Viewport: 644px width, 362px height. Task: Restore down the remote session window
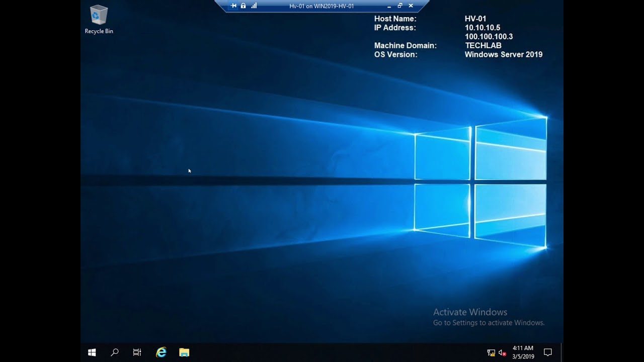(x=400, y=6)
